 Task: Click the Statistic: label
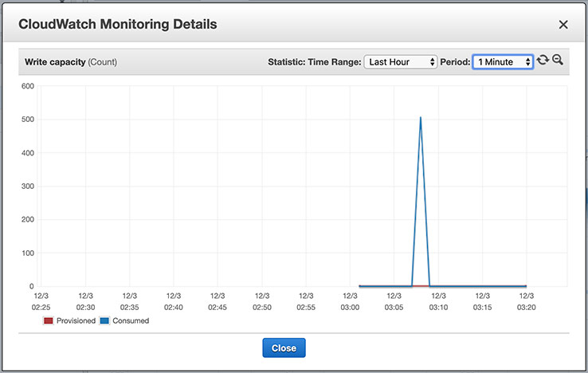tap(287, 62)
